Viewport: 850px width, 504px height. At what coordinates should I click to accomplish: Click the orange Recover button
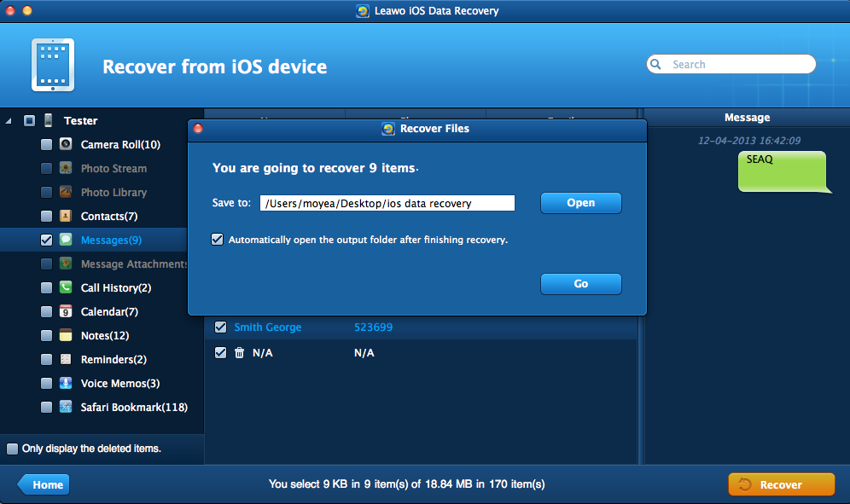tap(781, 484)
